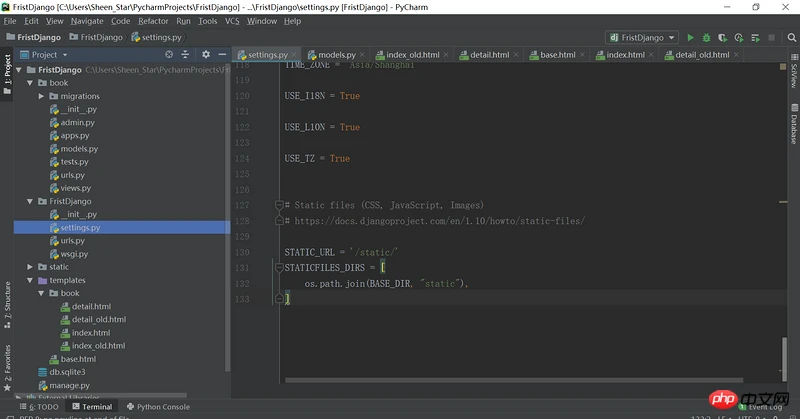Open the Tools menu
Viewport: 800px width, 419px height.
(x=208, y=21)
